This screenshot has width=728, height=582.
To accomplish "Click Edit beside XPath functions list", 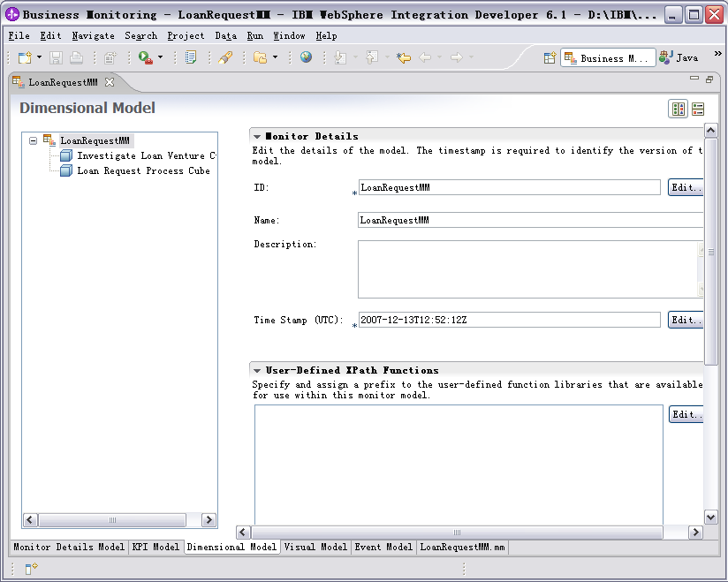I will [686, 414].
